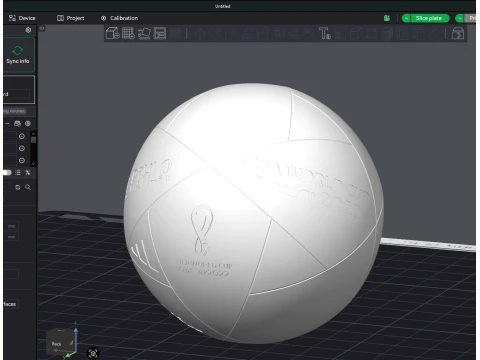Click filament list scrollbar down arrow
Screen dimensions: 480x360
tap(33, 164)
